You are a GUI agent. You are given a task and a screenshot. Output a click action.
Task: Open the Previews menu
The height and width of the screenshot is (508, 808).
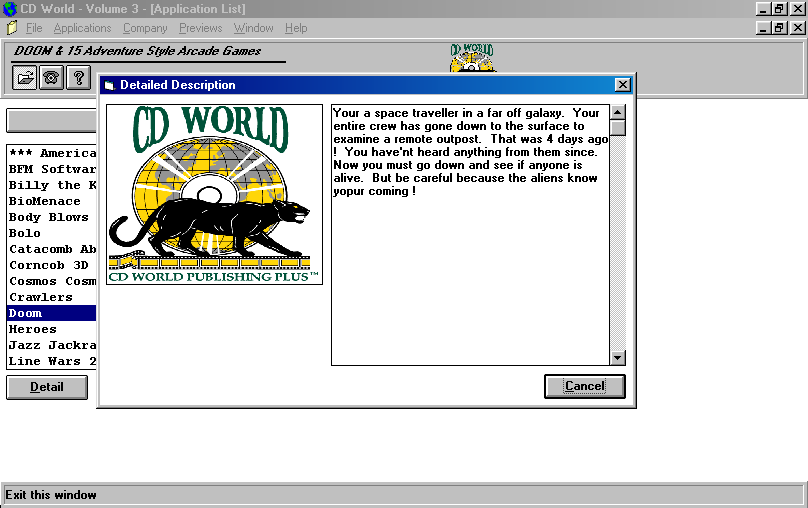point(200,28)
